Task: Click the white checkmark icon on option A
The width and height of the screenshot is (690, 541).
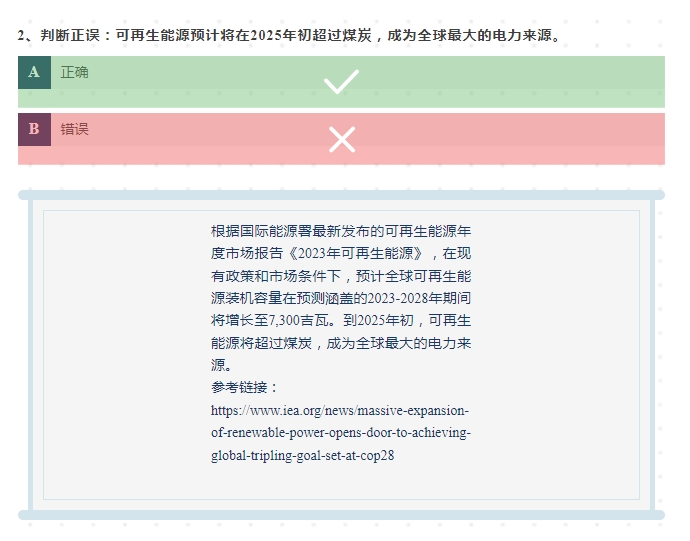Action: (x=341, y=81)
